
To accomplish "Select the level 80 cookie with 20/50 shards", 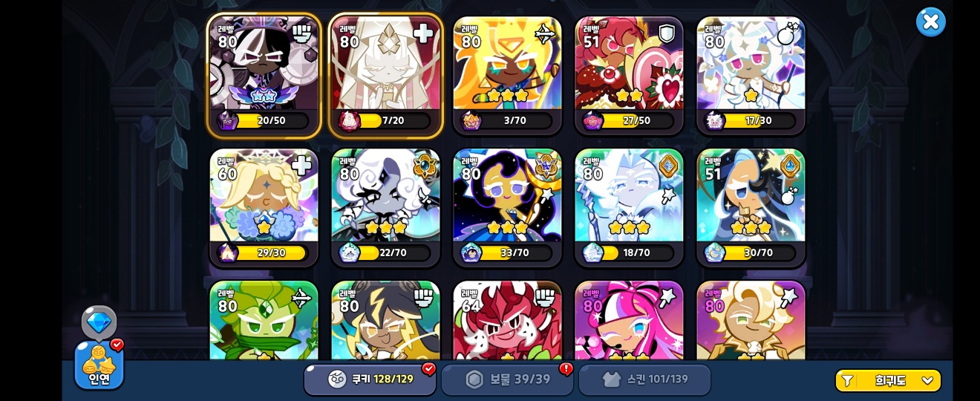I will 264,75.
